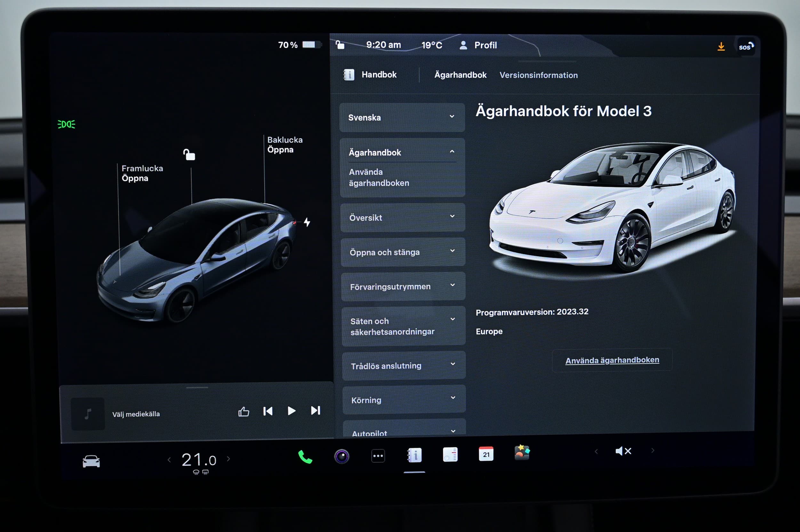Expand the Trådlös anslutning section
The width and height of the screenshot is (800, 532).
click(404, 365)
